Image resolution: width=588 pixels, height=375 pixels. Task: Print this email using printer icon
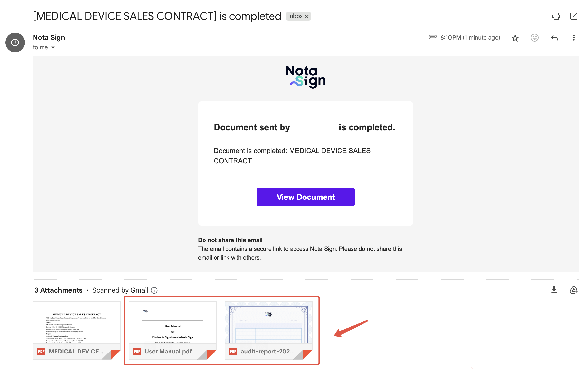tap(556, 16)
